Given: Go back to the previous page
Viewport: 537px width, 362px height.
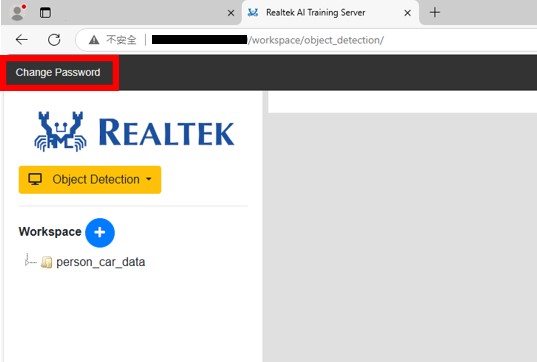Looking at the screenshot, I should pyautogui.click(x=22, y=40).
